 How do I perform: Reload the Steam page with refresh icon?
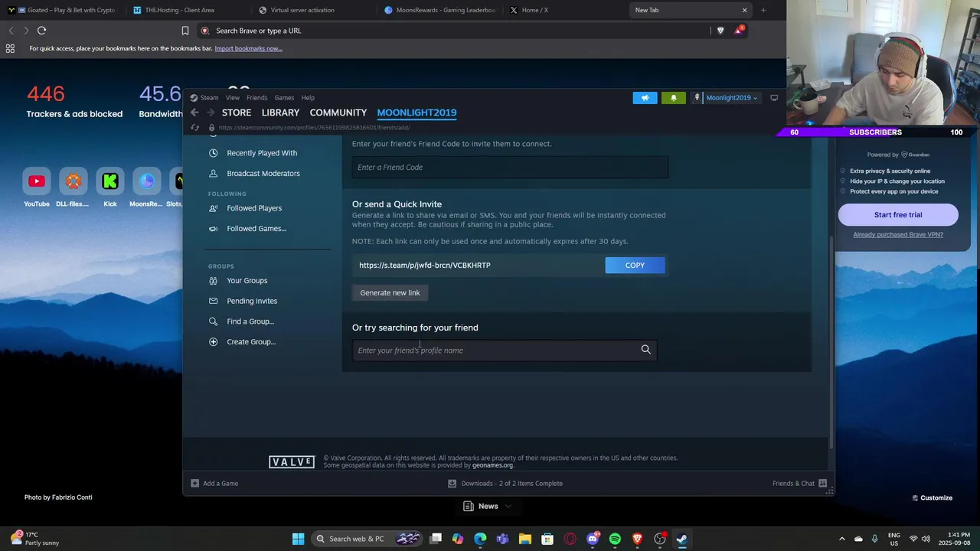click(x=194, y=128)
